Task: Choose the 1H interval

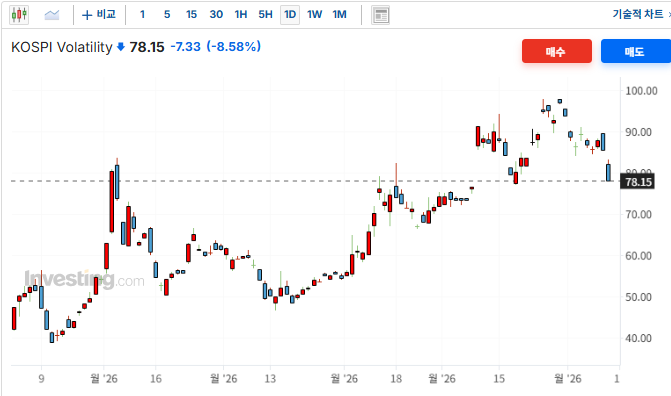Action: [241, 15]
